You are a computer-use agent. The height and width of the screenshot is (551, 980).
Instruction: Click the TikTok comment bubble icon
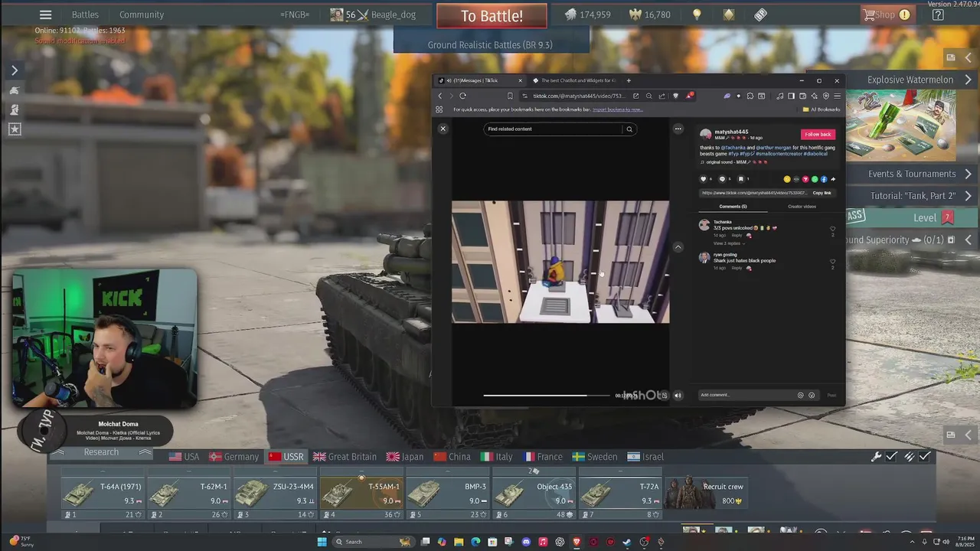click(722, 179)
